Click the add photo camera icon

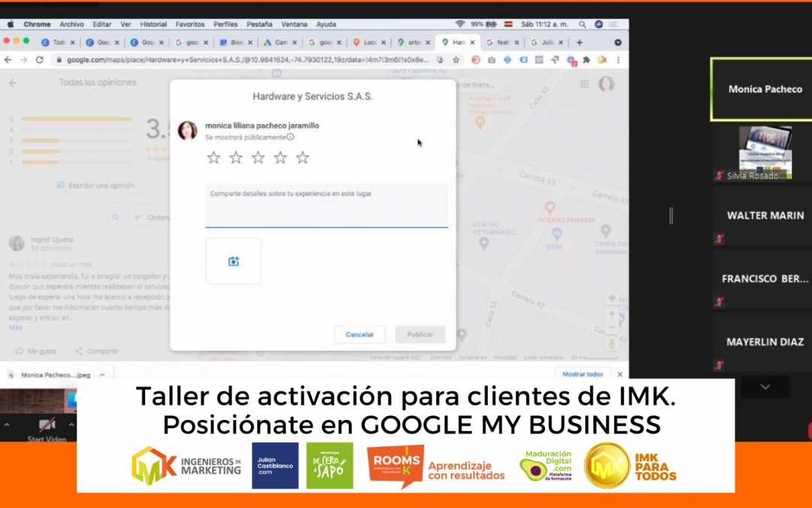click(233, 261)
